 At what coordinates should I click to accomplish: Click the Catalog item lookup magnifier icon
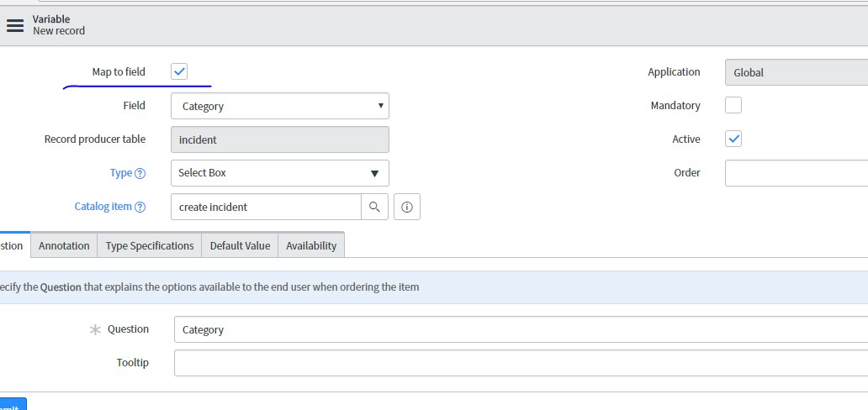click(x=375, y=207)
